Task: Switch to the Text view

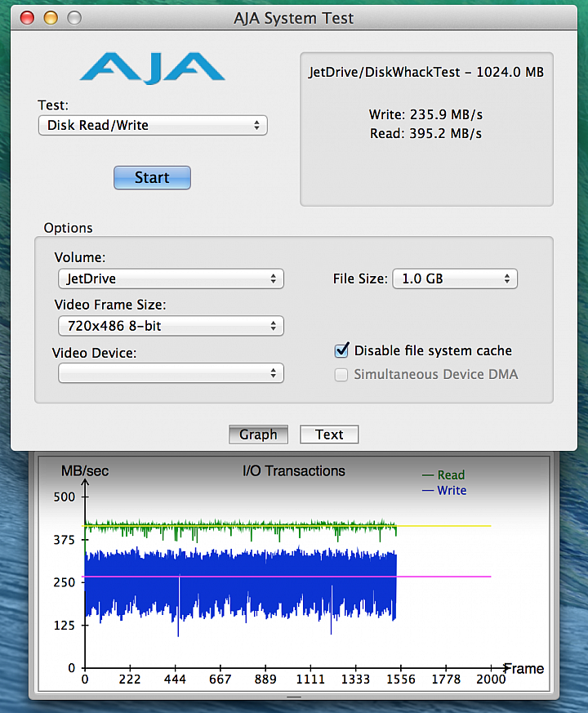Action: click(329, 434)
